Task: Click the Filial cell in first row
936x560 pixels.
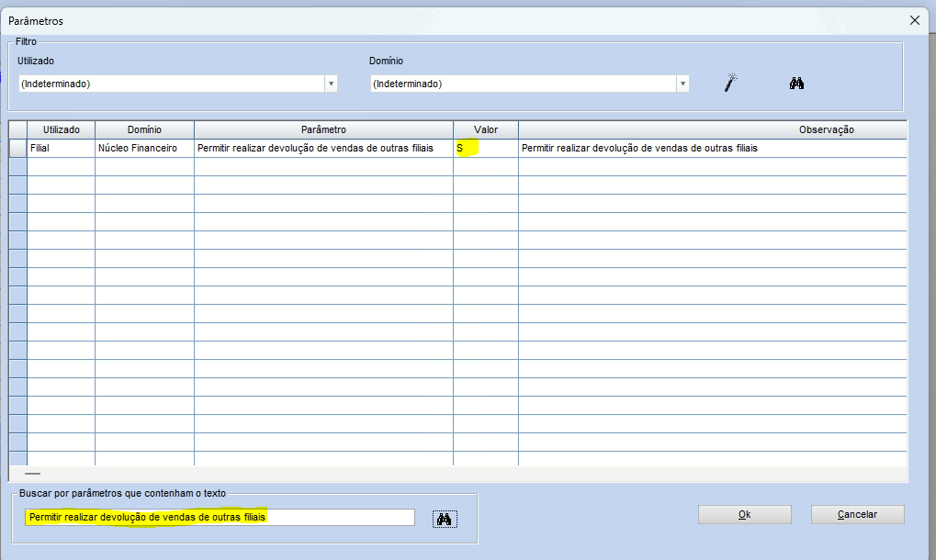Action: pyautogui.click(x=62, y=148)
